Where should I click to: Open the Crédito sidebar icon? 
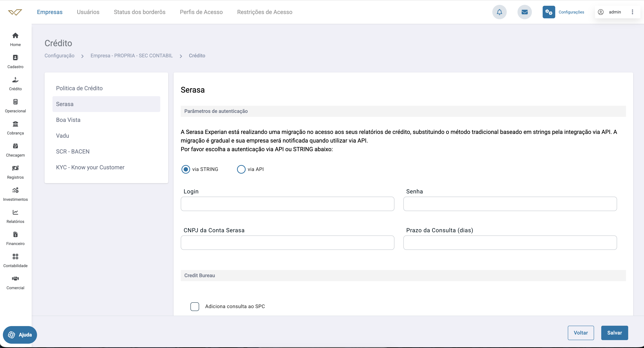point(15,80)
